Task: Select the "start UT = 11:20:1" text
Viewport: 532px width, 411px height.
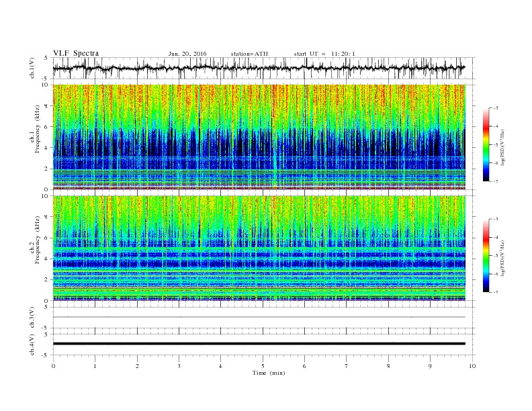Action: tap(324, 54)
